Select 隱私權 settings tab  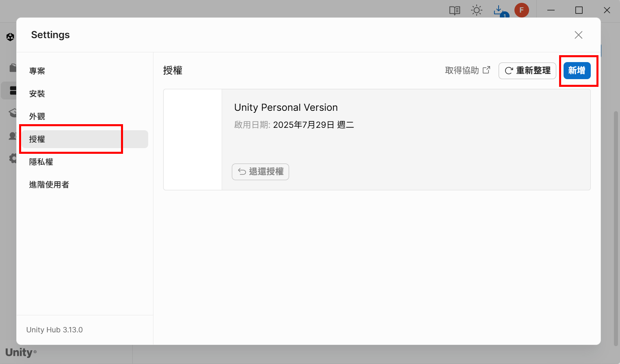tap(85, 162)
